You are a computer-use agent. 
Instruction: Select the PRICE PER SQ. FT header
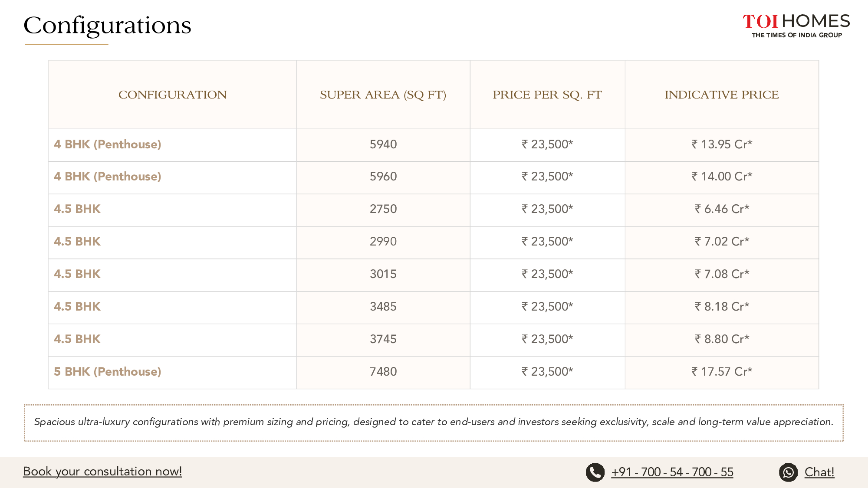(x=547, y=95)
